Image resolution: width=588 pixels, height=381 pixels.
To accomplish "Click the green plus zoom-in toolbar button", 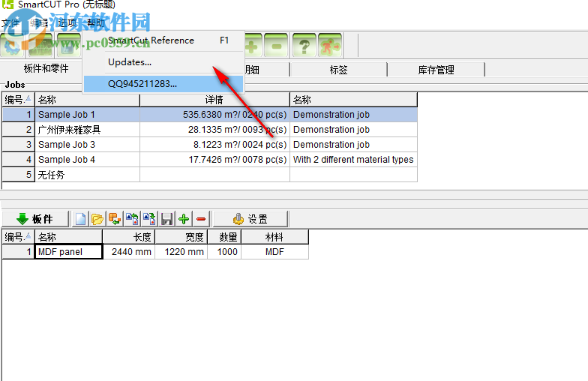I will (x=252, y=45).
